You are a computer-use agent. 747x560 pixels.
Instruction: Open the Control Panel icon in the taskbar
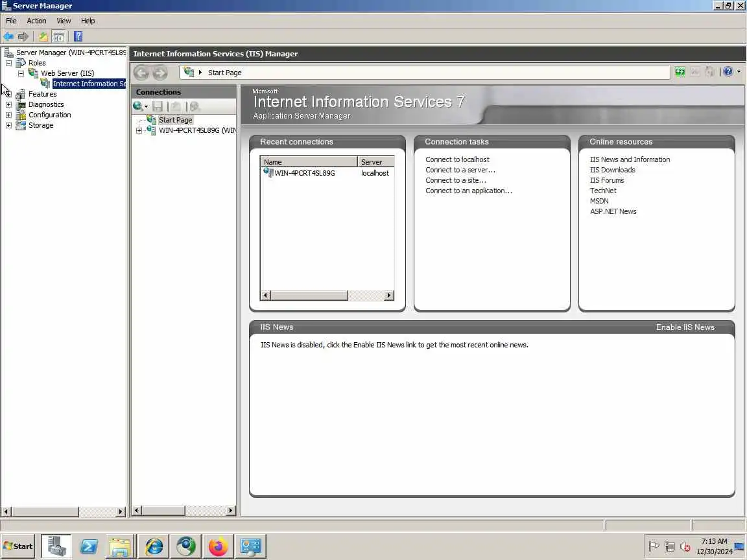(250, 546)
